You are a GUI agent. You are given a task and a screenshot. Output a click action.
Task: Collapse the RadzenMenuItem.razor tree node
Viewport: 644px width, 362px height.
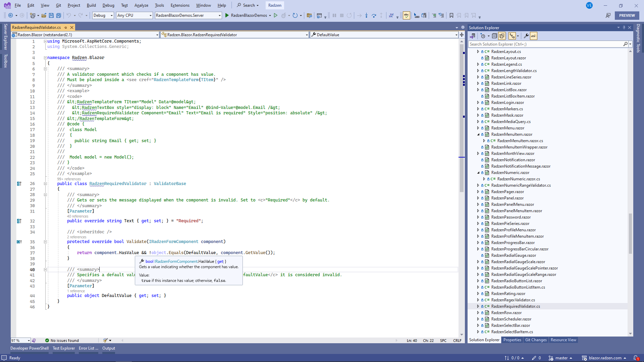(478, 134)
